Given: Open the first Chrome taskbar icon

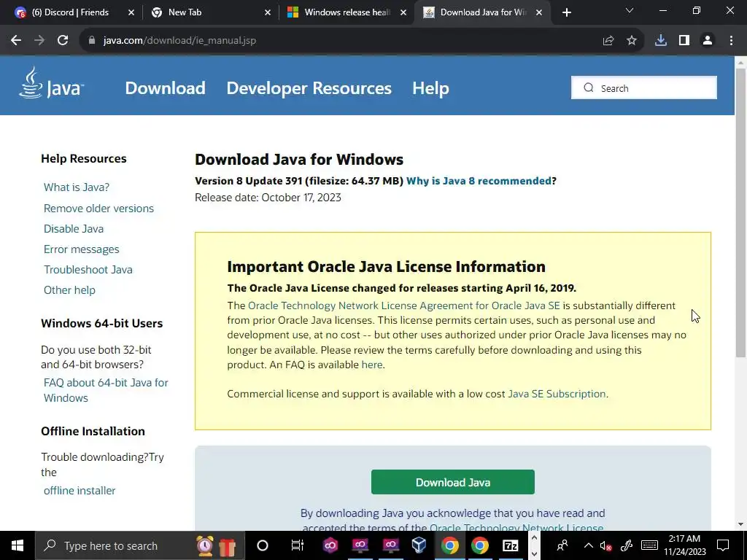Looking at the screenshot, I should tap(449, 545).
